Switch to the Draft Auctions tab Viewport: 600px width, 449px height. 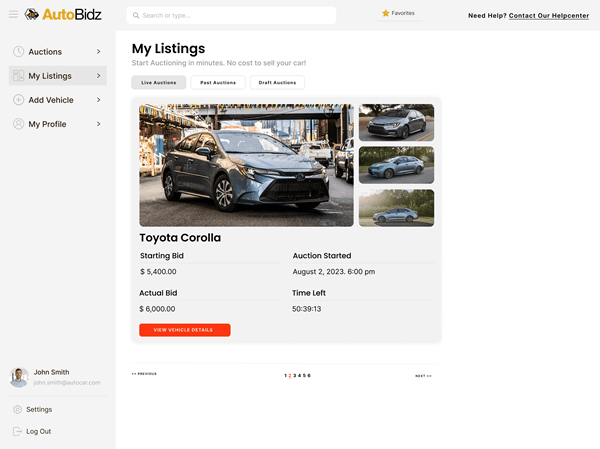pos(277,83)
